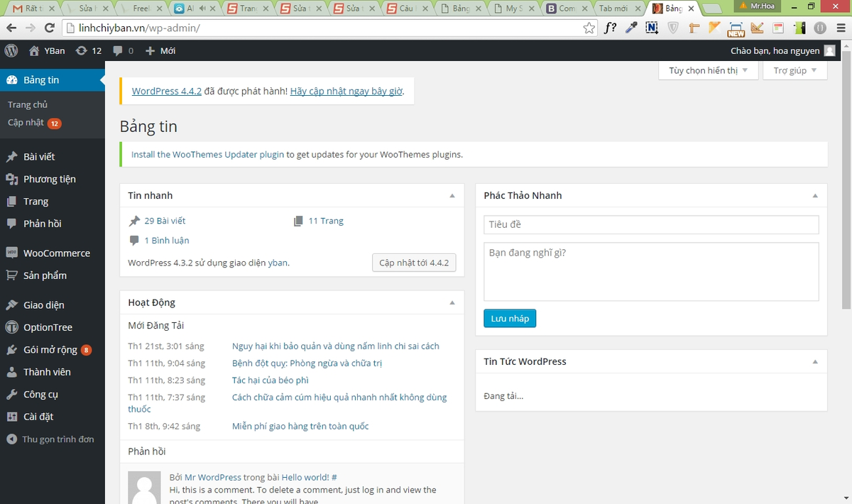
Task: Open post 'Nguy hại khi bảo quản...'
Action: [x=336, y=346]
